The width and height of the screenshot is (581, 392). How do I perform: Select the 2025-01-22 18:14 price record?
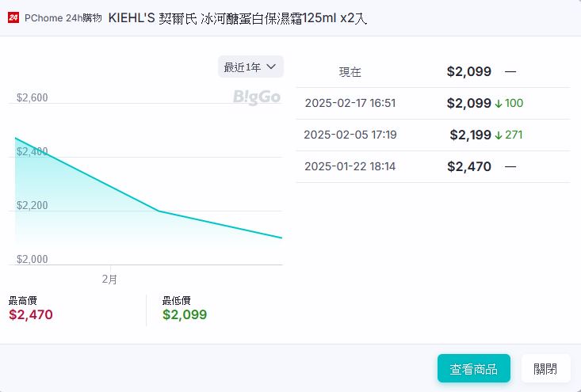350,166
